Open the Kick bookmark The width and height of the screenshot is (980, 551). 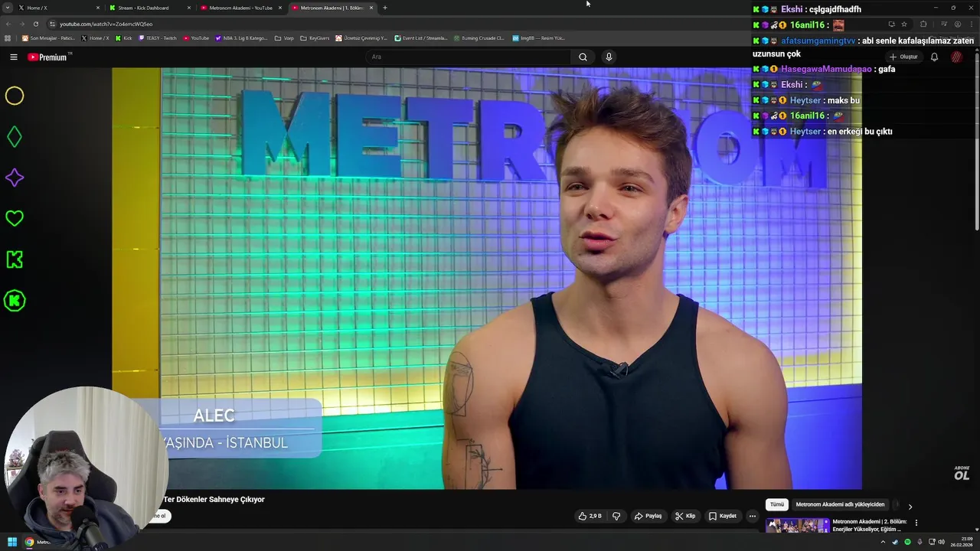coord(124,37)
